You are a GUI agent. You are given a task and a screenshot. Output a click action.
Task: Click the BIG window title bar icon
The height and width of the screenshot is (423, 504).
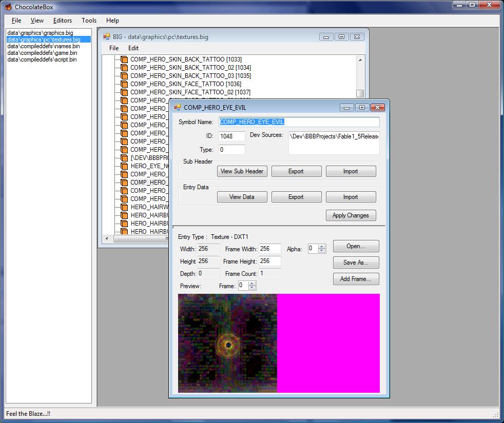coord(107,37)
